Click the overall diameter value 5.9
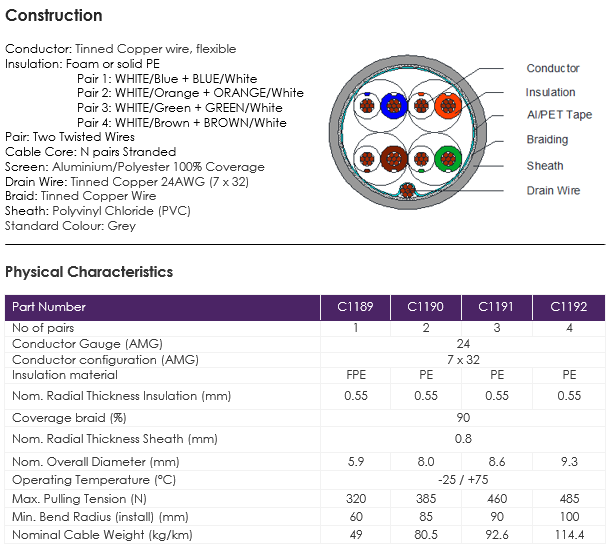Image resolution: width=609 pixels, height=557 pixels. [x=356, y=462]
